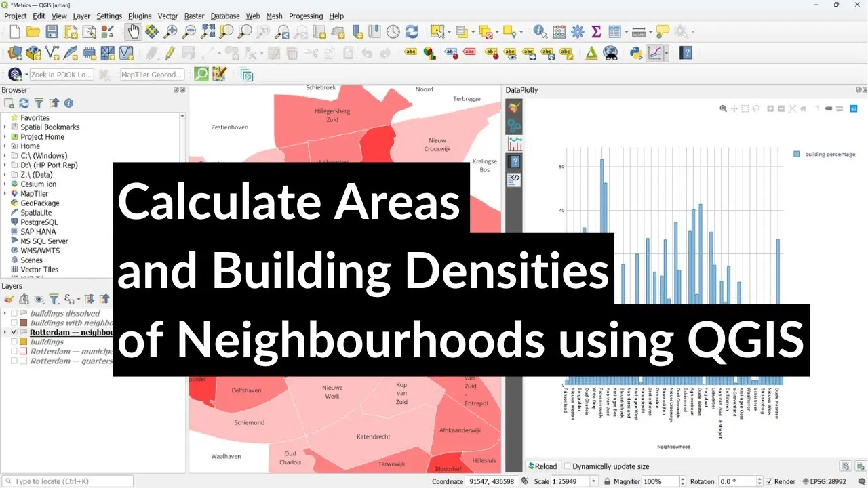Open a project with the folder icon

click(33, 31)
